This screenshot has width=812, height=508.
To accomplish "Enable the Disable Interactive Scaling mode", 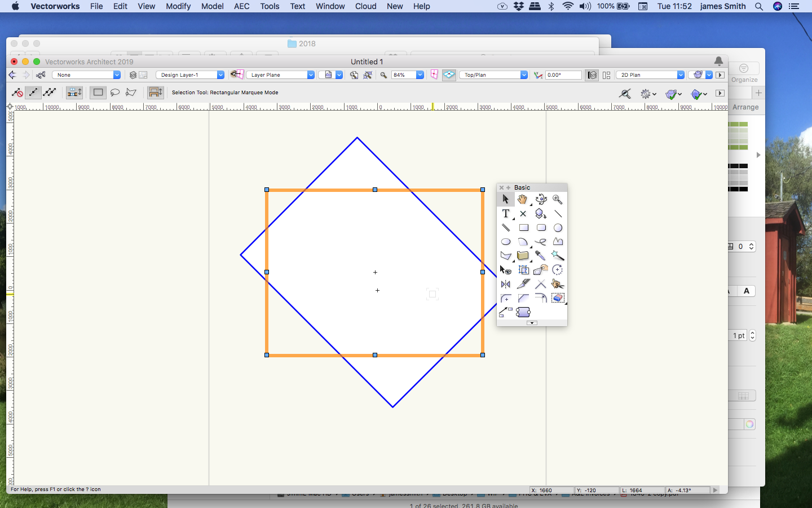I will pyautogui.click(x=17, y=93).
